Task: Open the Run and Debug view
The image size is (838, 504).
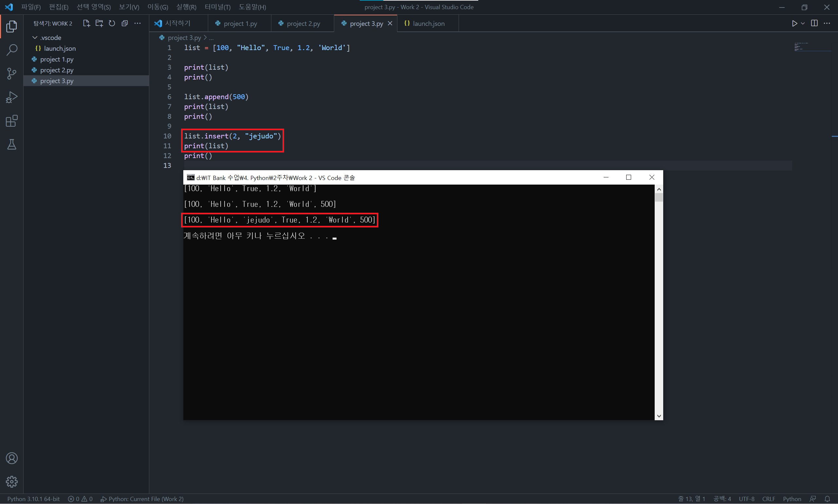Action: click(12, 98)
